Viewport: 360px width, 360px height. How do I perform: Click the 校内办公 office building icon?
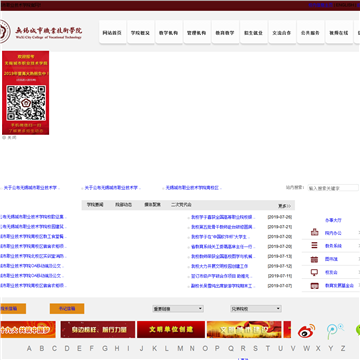[314, 232]
